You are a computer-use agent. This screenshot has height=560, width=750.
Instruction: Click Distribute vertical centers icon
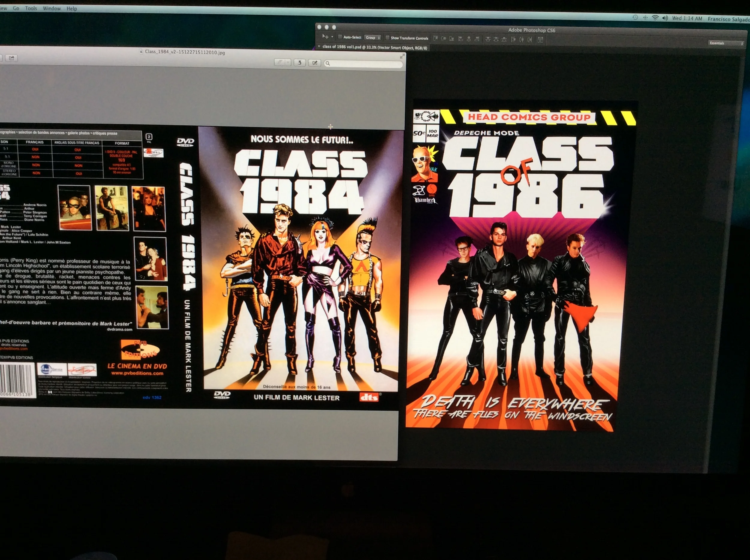click(x=496, y=39)
